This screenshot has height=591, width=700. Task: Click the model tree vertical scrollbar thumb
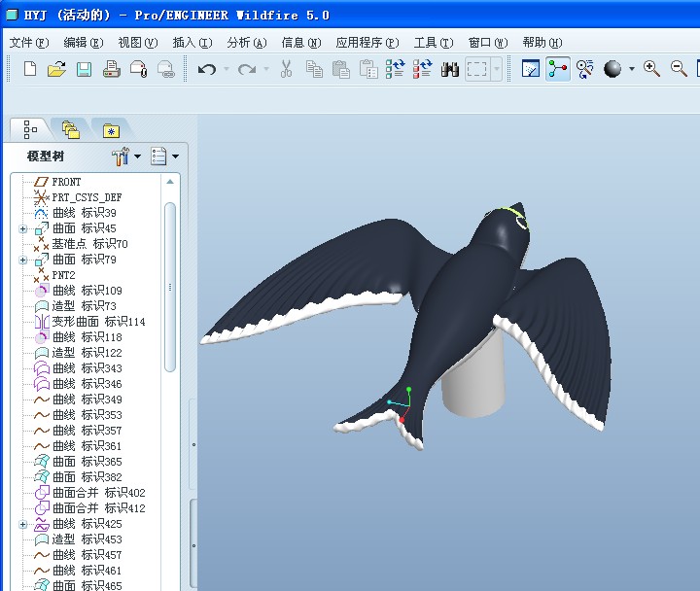point(169,287)
